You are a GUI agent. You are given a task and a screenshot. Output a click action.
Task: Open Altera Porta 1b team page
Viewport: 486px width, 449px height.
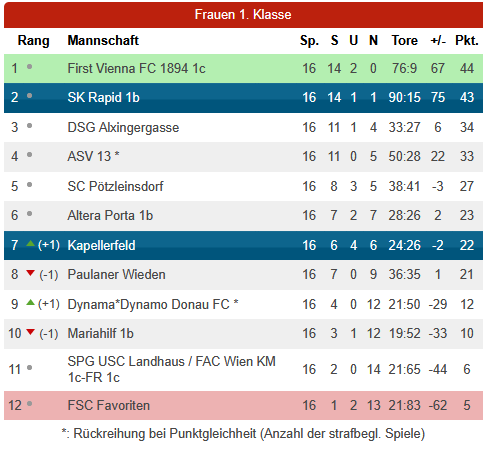[110, 215]
